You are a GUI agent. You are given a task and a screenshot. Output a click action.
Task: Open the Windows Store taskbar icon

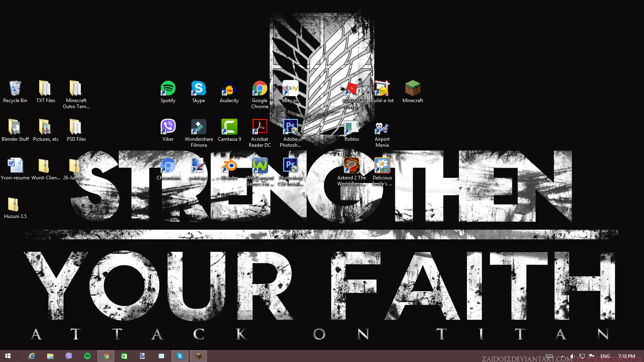[x=124, y=356]
